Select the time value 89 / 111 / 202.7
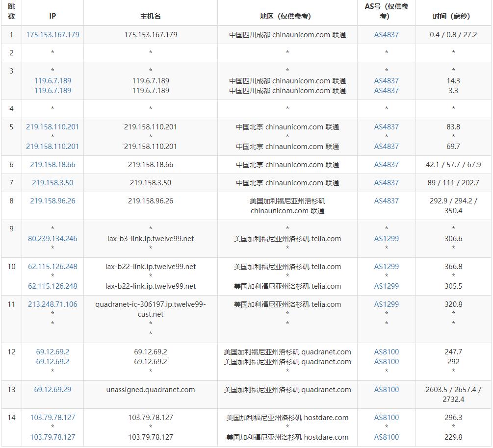The height and width of the screenshot is (448, 493). tap(453, 183)
